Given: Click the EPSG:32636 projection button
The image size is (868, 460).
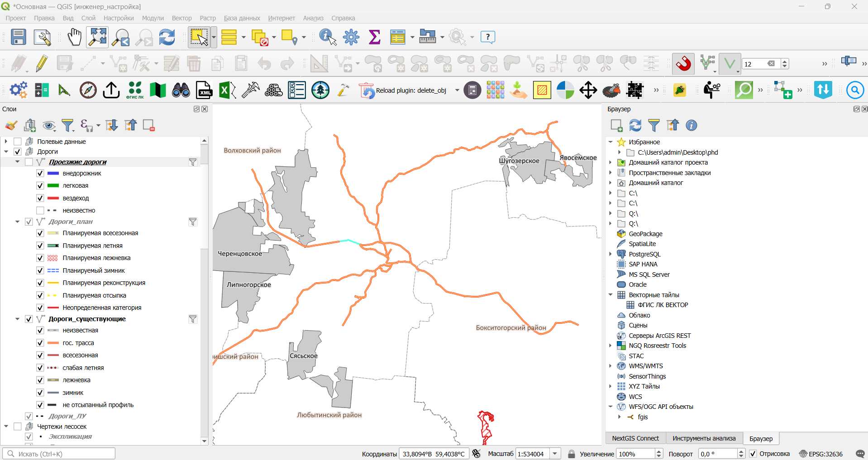Looking at the screenshot, I should 820,454.
